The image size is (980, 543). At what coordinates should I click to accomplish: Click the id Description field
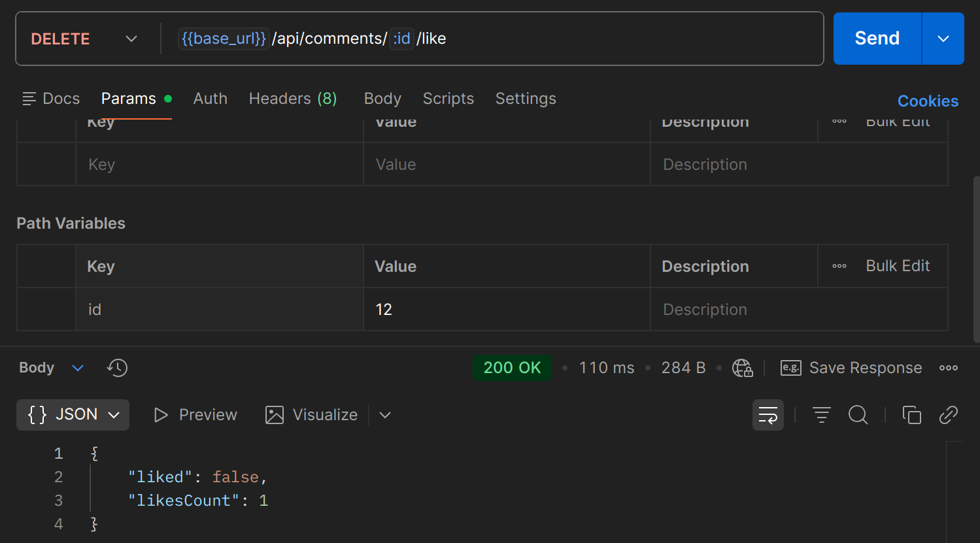pos(799,310)
